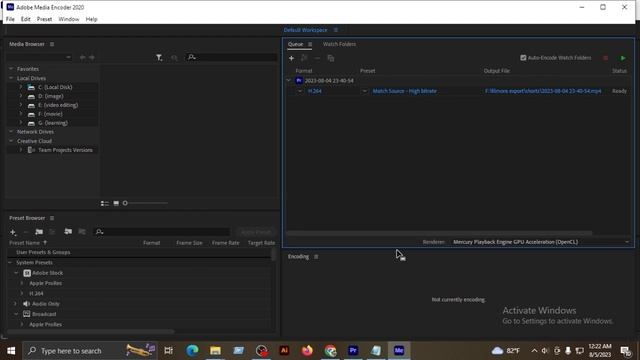This screenshot has width=640, height=360.
Task: Click the Remove minus icon in Queue toolbar
Action: pyautogui.click(x=317, y=58)
